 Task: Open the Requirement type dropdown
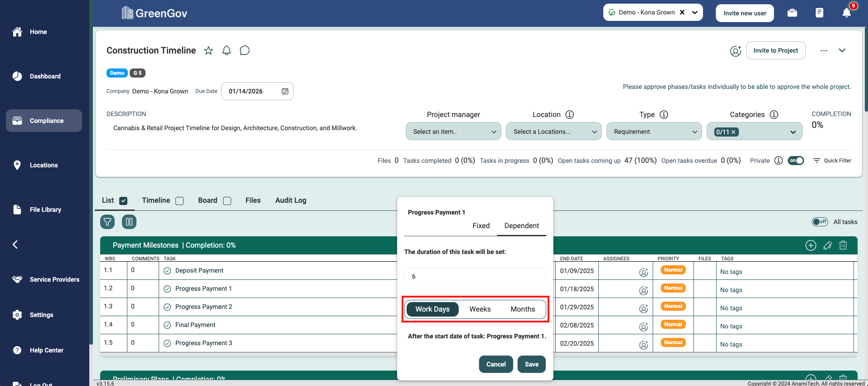click(654, 132)
